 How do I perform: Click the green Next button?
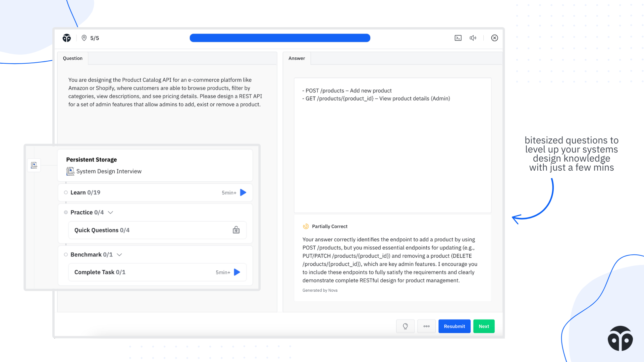[484, 326]
